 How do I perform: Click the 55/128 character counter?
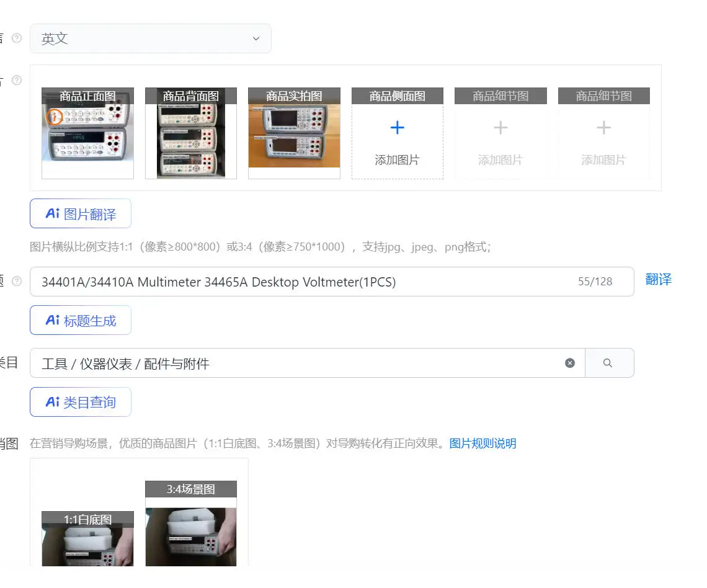point(595,282)
